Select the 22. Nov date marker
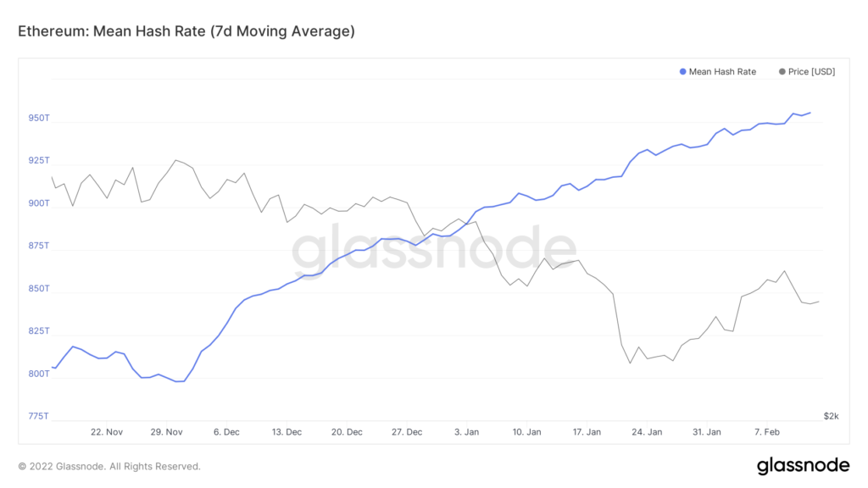This screenshot has height=488, width=868. coord(107,432)
